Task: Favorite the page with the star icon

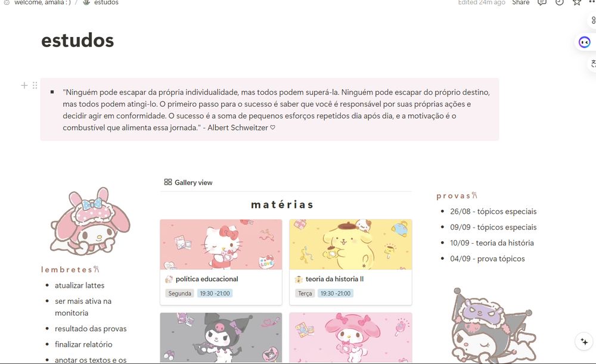Action: coord(577,2)
